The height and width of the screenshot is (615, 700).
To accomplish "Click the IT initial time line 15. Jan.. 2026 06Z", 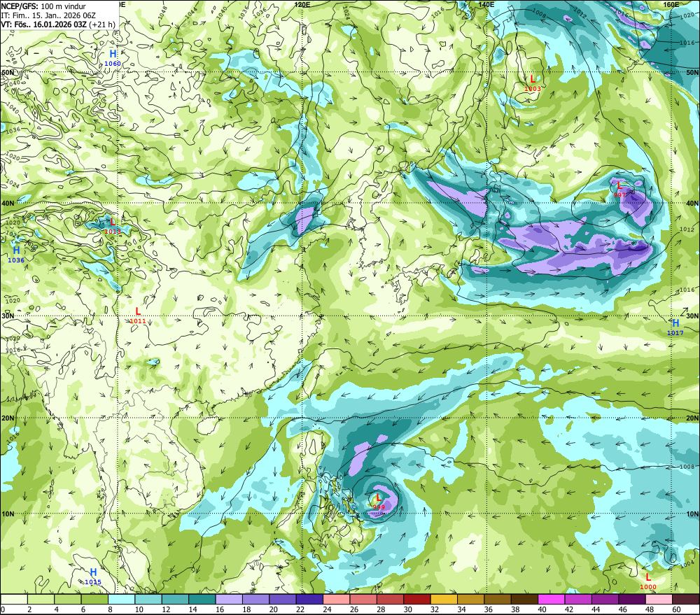I will pos(48,15).
